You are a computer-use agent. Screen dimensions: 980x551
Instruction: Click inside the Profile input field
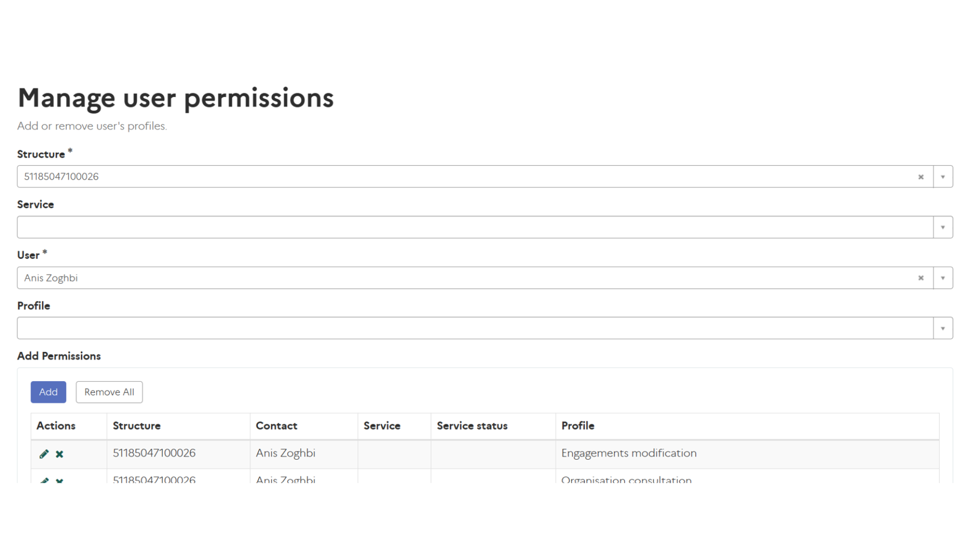tap(475, 328)
